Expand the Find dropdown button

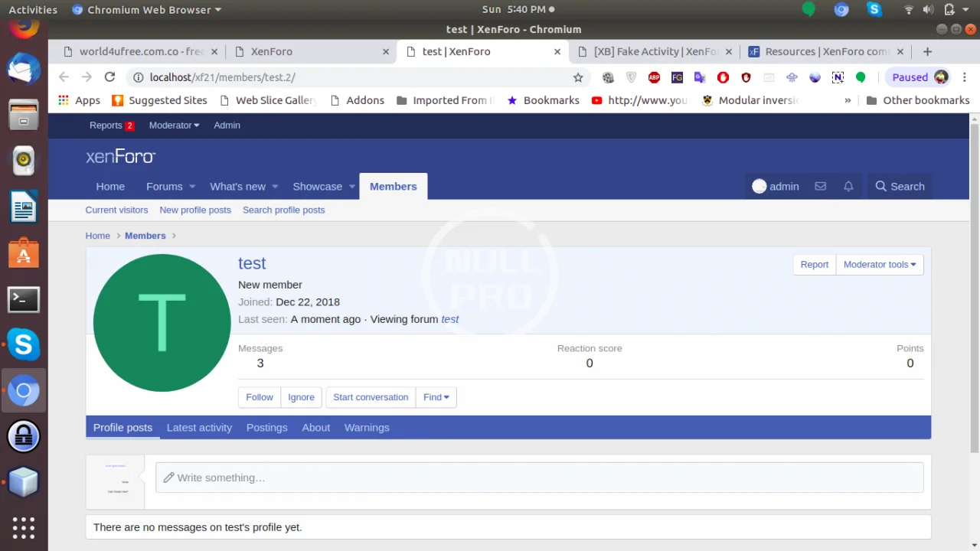pos(436,397)
